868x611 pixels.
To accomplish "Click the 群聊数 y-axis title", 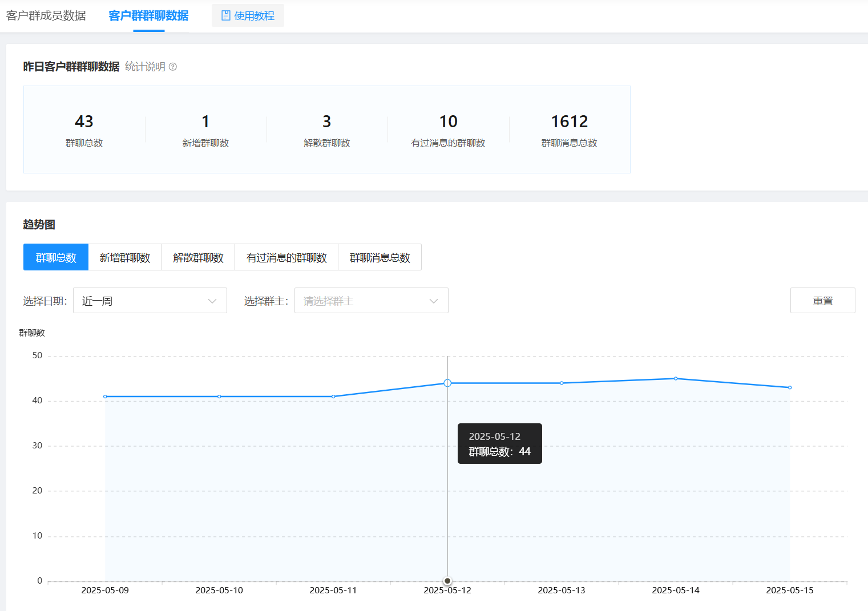I will pyautogui.click(x=32, y=333).
